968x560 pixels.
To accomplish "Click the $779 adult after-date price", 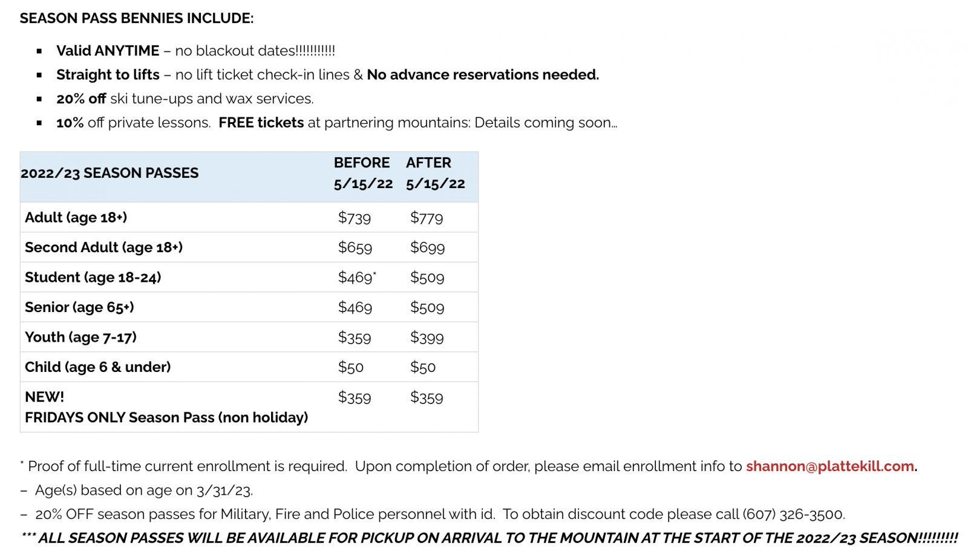I will [x=426, y=218].
